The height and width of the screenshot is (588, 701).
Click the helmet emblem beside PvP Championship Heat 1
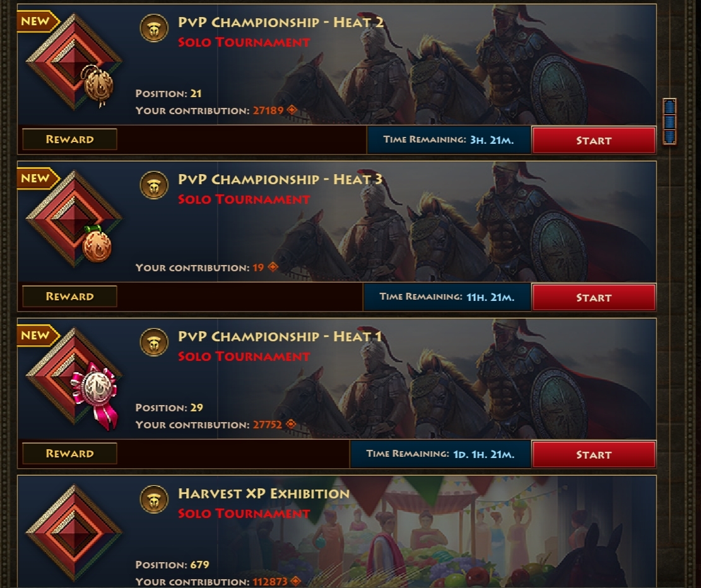tap(154, 342)
